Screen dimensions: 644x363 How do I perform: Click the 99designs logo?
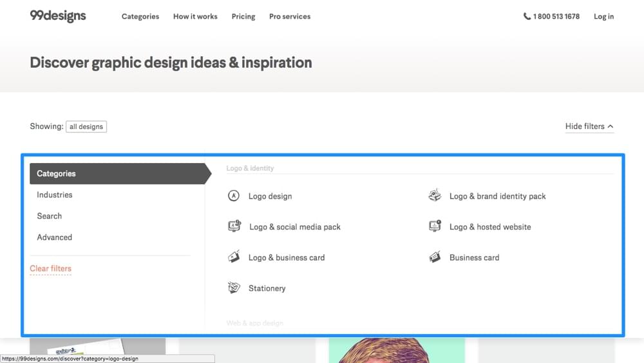coord(58,15)
